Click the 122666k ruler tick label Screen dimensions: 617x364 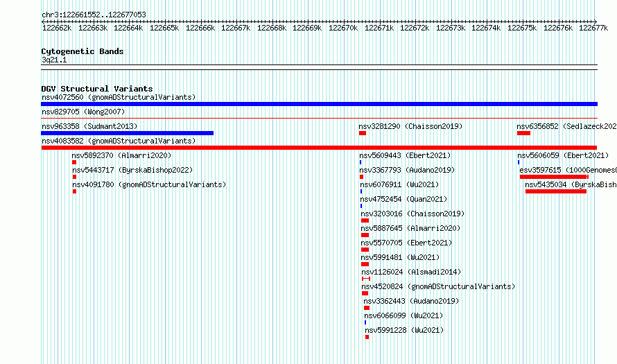200,28
